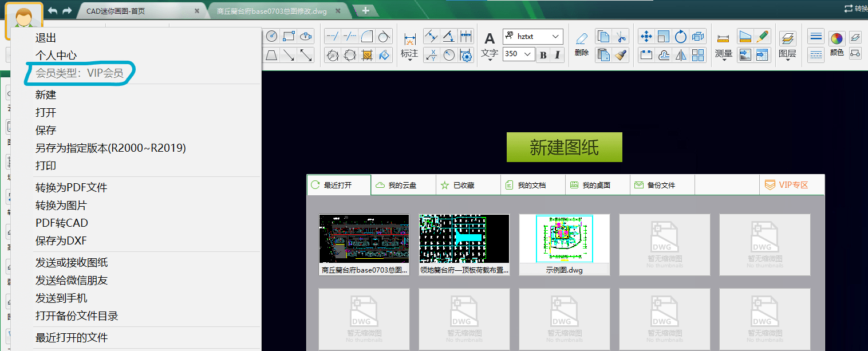
Task: Open a new tab with plus button
Action: [366, 11]
